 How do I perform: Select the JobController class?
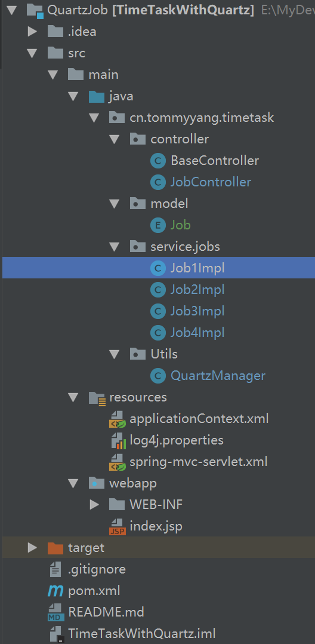click(x=211, y=182)
